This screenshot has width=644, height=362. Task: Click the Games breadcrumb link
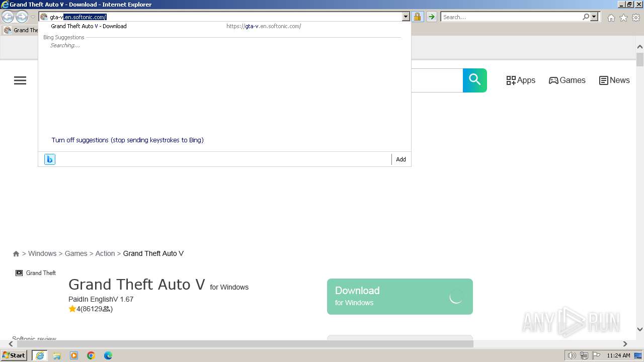pos(76,253)
